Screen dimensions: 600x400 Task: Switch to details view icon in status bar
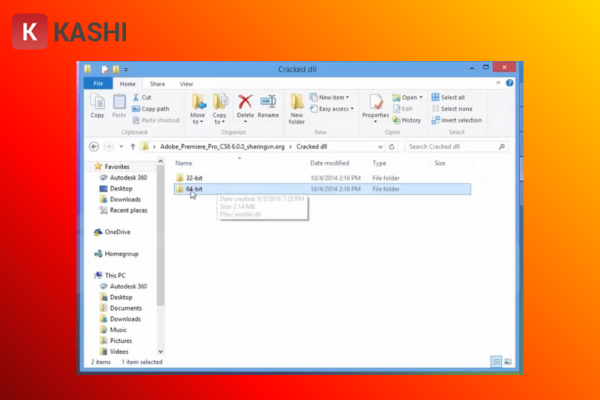coord(496,361)
